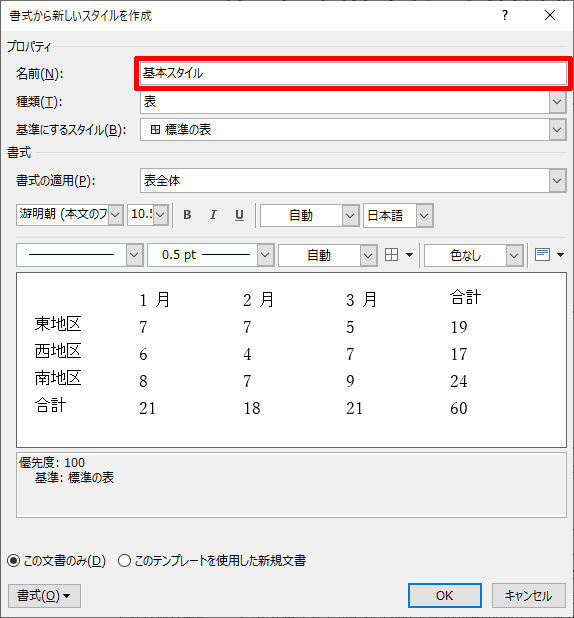Select このテンプレートを使用した新規文書 radio option
574x618 pixels.
pos(124,560)
